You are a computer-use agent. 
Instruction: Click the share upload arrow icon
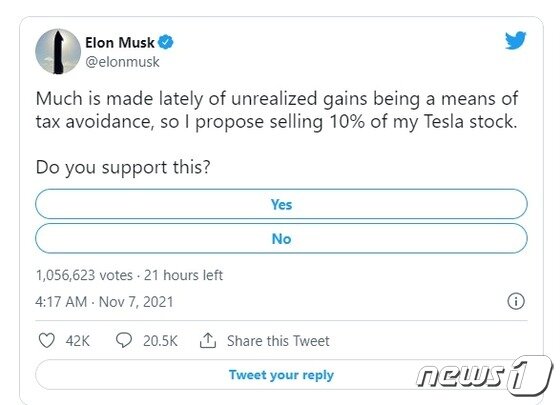click(x=208, y=340)
